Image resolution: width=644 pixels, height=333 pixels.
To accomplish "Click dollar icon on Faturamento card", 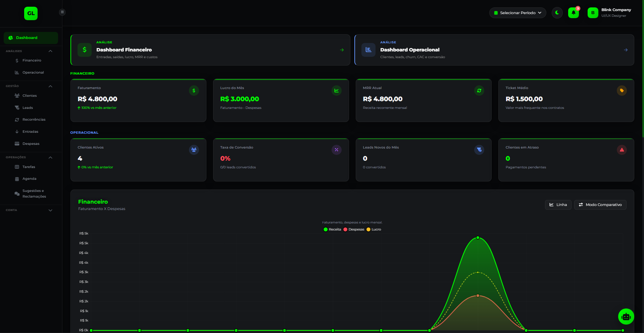I will (194, 90).
